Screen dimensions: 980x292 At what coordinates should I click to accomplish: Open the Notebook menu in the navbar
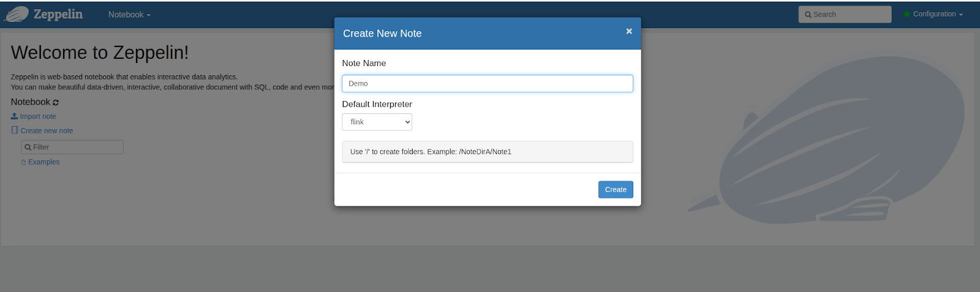[x=129, y=15]
